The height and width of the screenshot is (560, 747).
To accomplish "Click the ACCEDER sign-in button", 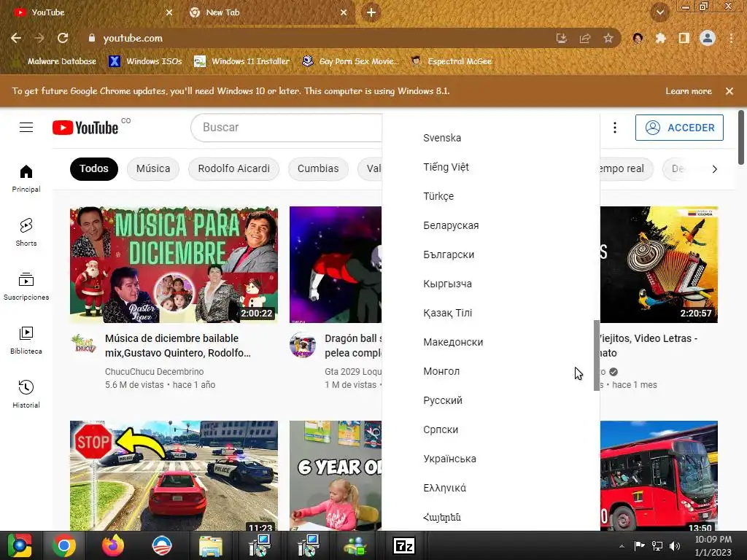I will coord(679,128).
